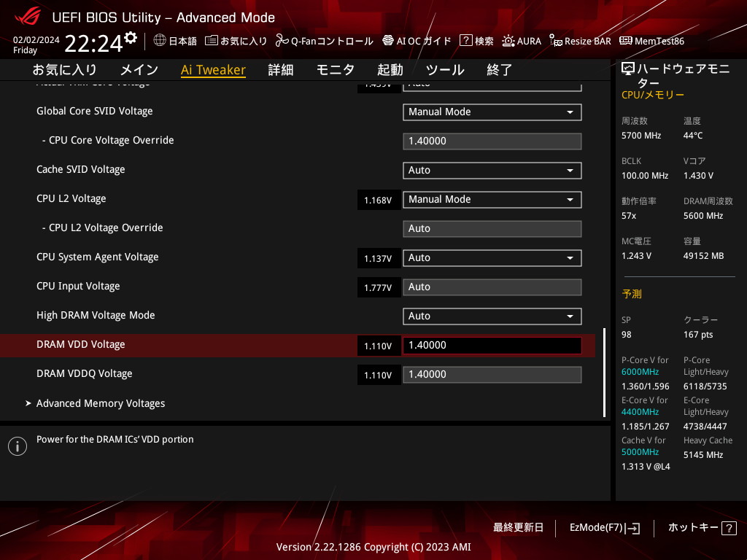Open the 起動 tab
The width and height of the screenshot is (747, 560).
click(390, 70)
